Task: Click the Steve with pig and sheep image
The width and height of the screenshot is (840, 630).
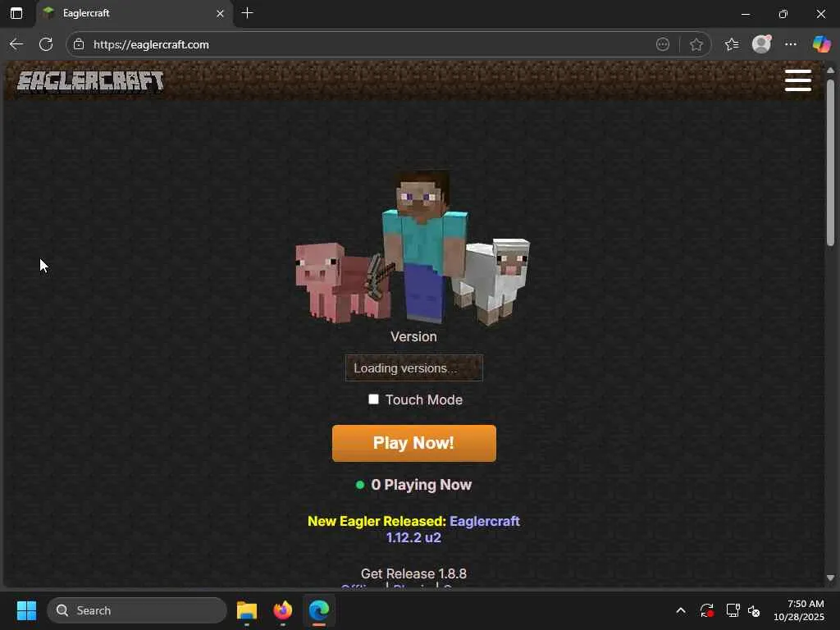Action: coord(413,248)
